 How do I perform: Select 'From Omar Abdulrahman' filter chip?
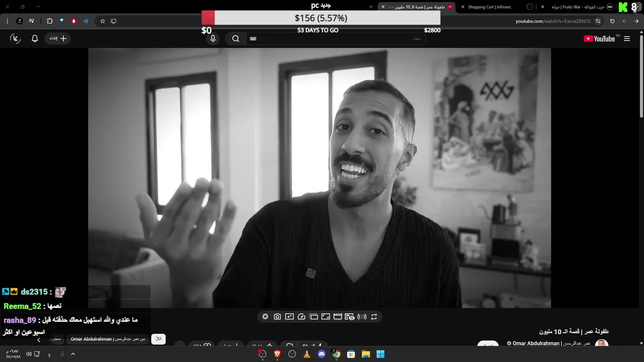[108, 339]
